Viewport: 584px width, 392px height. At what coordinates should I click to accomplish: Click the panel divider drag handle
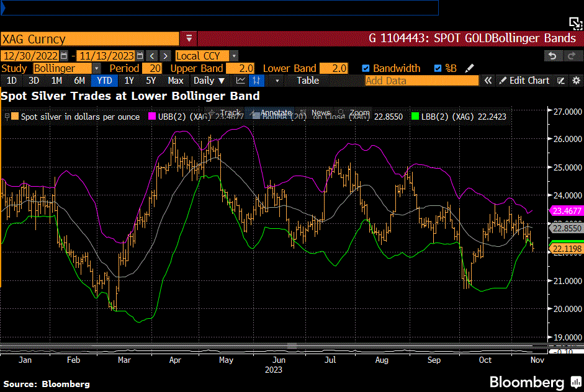(292, 346)
